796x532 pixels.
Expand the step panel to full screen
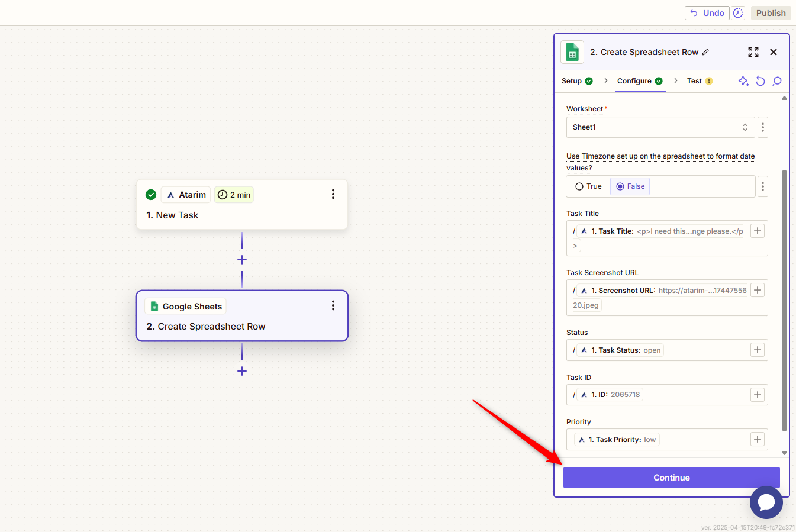pos(753,52)
